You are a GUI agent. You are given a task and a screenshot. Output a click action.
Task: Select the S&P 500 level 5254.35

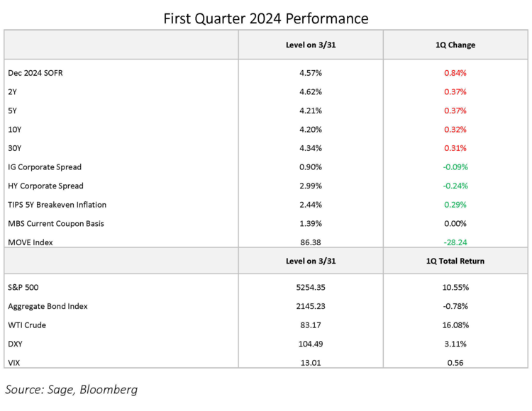[311, 288]
